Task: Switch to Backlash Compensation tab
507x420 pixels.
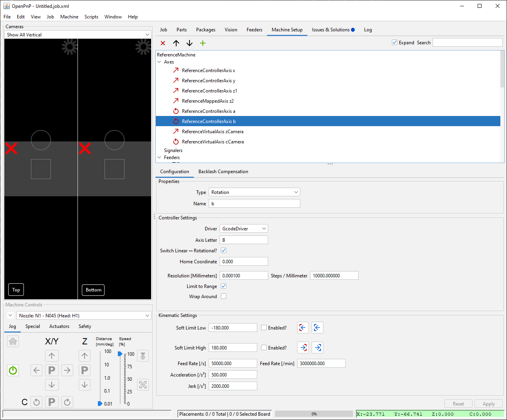Action: (223, 172)
